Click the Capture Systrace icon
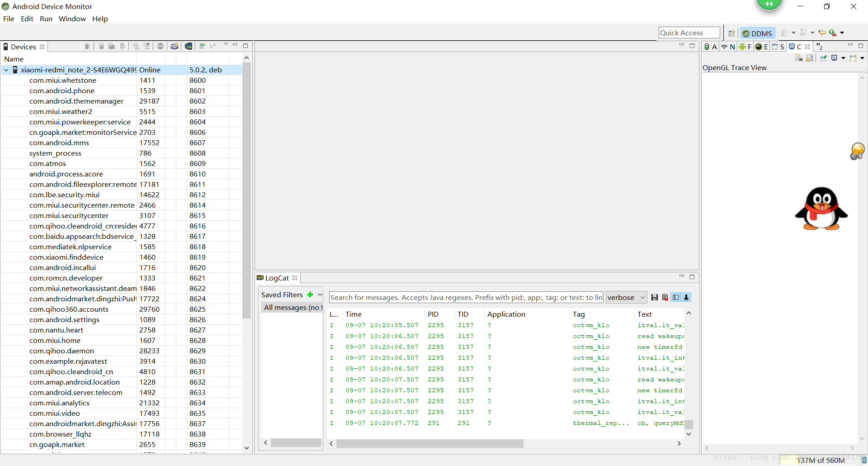Screen dimensions: 868x466 coord(203,46)
